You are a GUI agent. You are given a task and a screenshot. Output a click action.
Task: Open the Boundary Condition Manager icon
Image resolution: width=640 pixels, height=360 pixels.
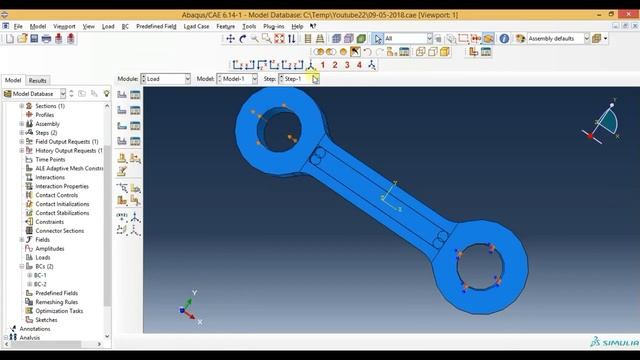[136, 110]
